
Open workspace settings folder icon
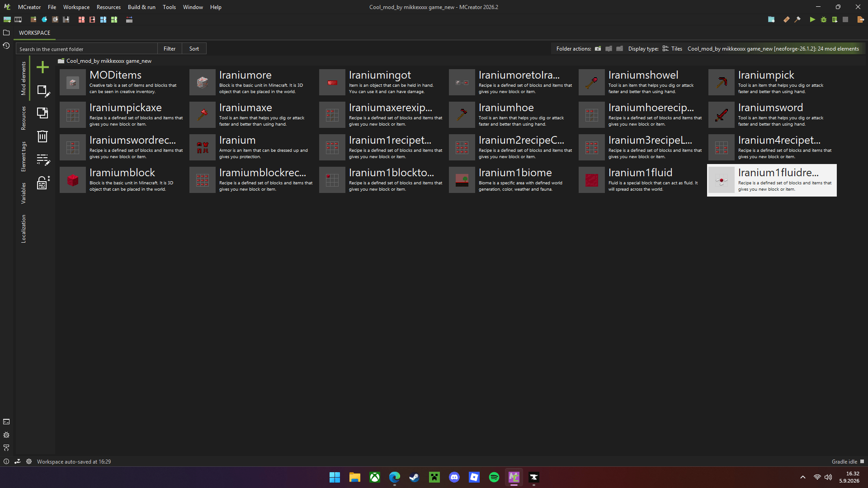pos(771,19)
